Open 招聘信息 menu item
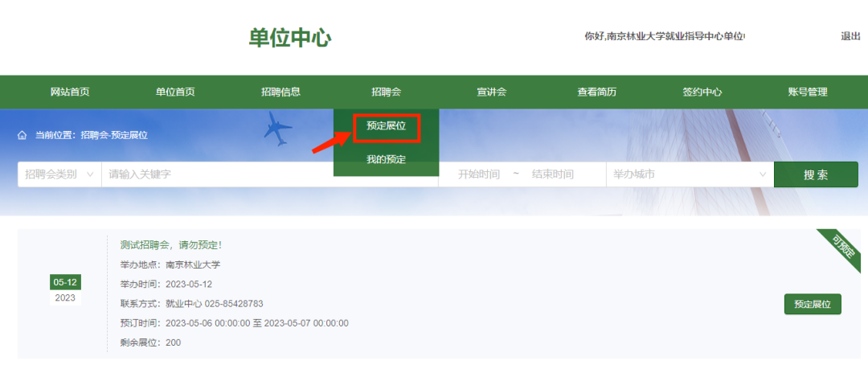 click(280, 92)
